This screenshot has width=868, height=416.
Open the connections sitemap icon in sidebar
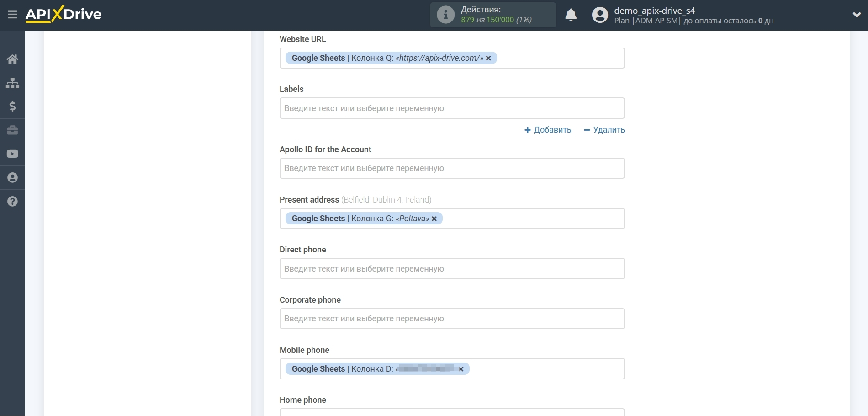point(12,83)
